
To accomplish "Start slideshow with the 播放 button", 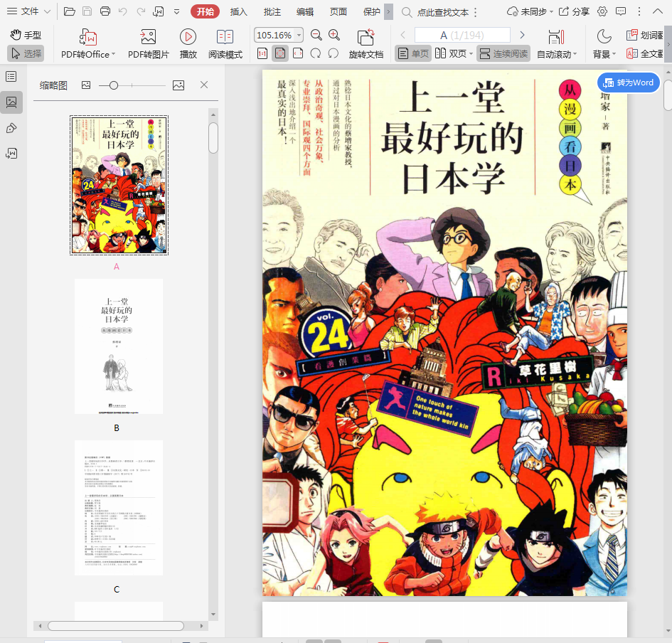I will point(188,38).
